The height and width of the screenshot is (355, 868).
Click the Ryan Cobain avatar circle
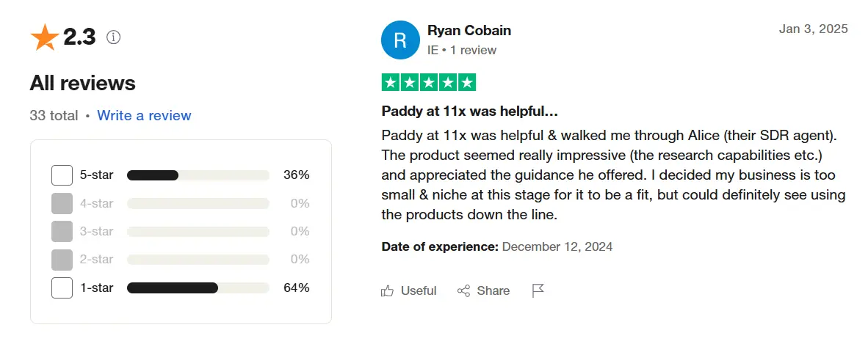[x=400, y=40]
